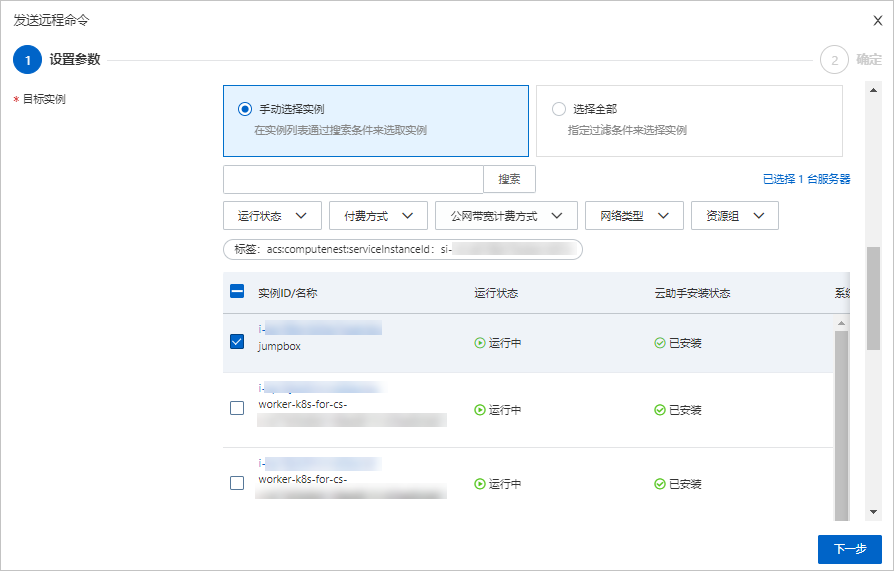The width and height of the screenshot is (894, 571).
Task: Click 已安装 check icon in jumpbox row
Action: pyautogui.click(x=660, y=343)
